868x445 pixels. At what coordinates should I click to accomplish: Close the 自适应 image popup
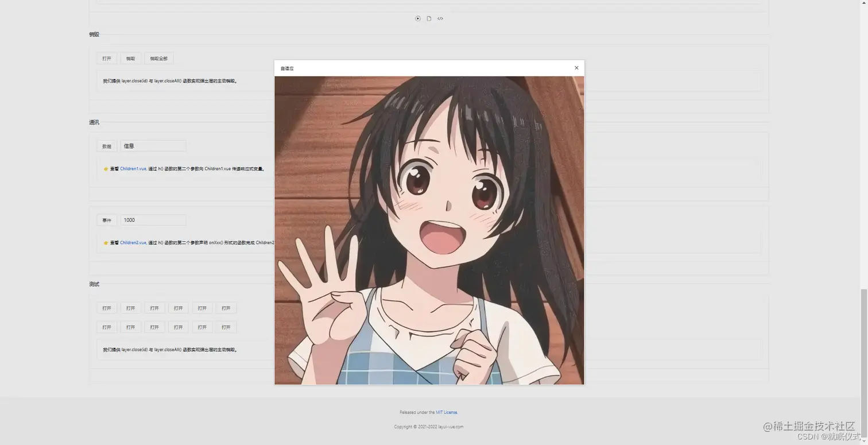pos(576,68)
